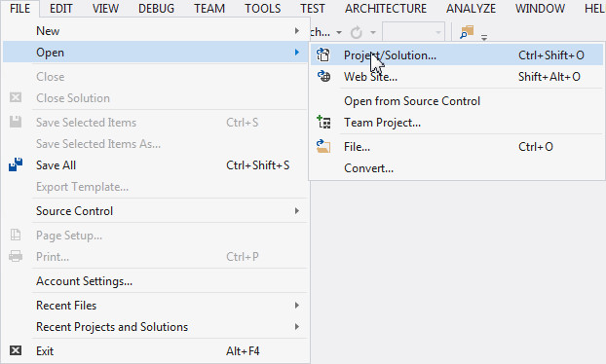
Task: Expand the Open submenu arrow
Action: [x=296, y=52]
